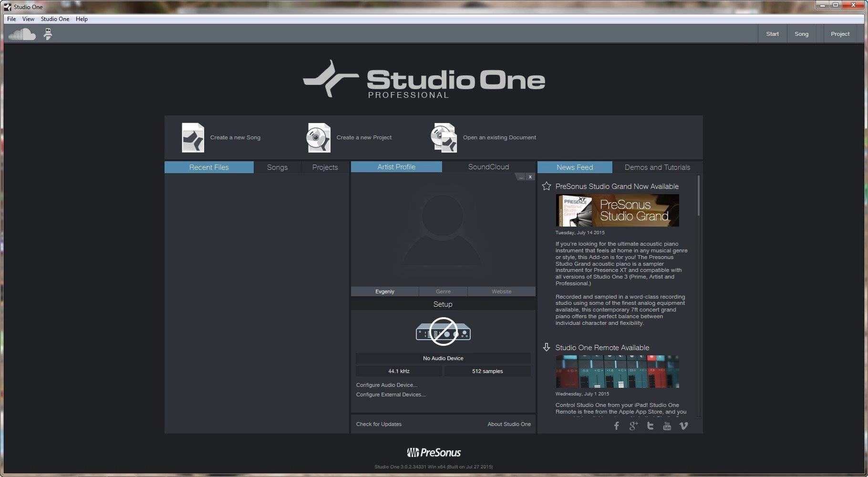The width and height of the screenshot is (868, 477).
Task: Clear artist profile image with x button
Action: point(530,177)
